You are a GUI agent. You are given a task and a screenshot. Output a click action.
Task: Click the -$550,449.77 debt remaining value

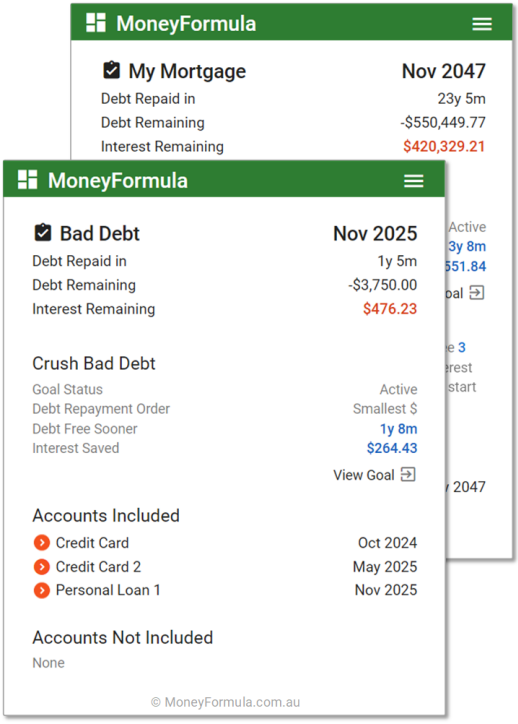(443, 122)
